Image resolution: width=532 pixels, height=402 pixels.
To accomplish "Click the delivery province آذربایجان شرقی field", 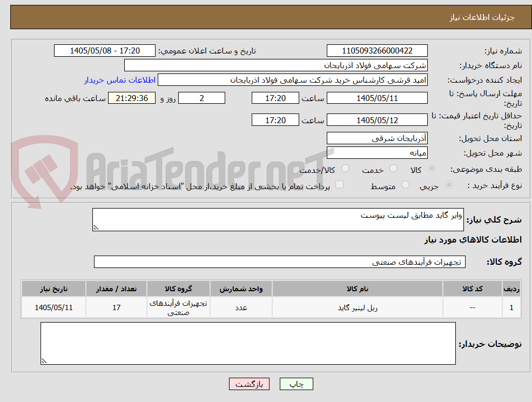I will click(x=377, y=138).
